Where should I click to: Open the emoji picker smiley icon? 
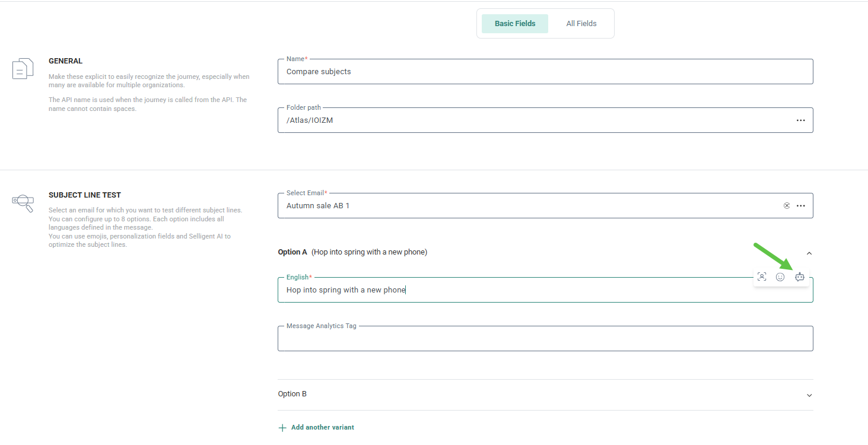click(x=780, y=276)
